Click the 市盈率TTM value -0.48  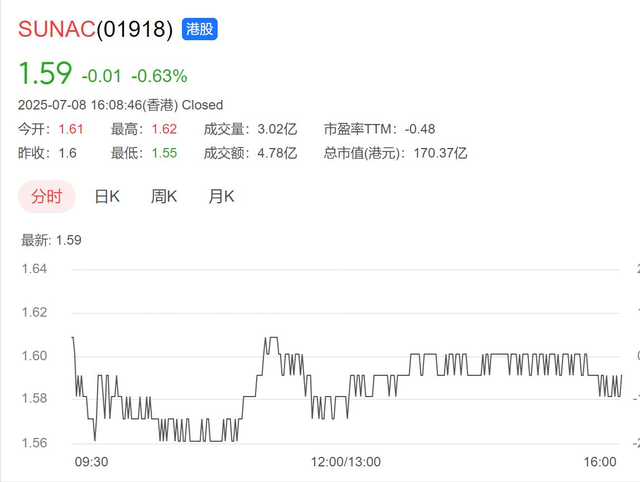coord(420,129)
